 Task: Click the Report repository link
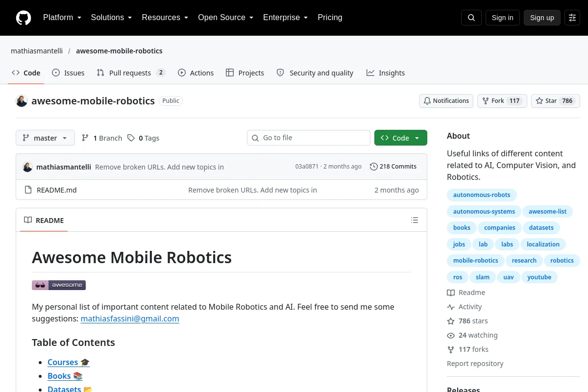475,364
